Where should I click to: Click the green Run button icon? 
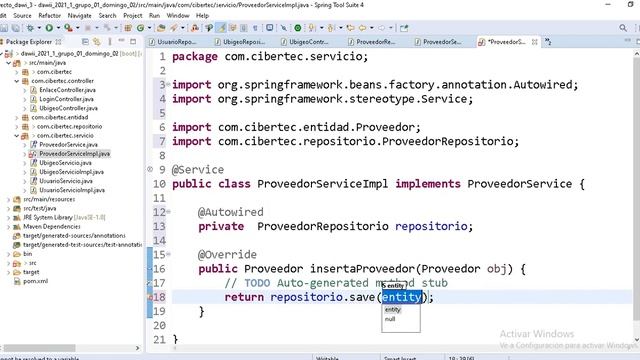tap(49, 28)
